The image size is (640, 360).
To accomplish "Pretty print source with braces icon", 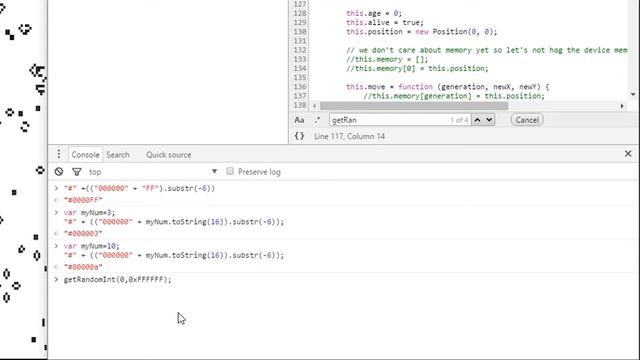I will click(299, 136).
